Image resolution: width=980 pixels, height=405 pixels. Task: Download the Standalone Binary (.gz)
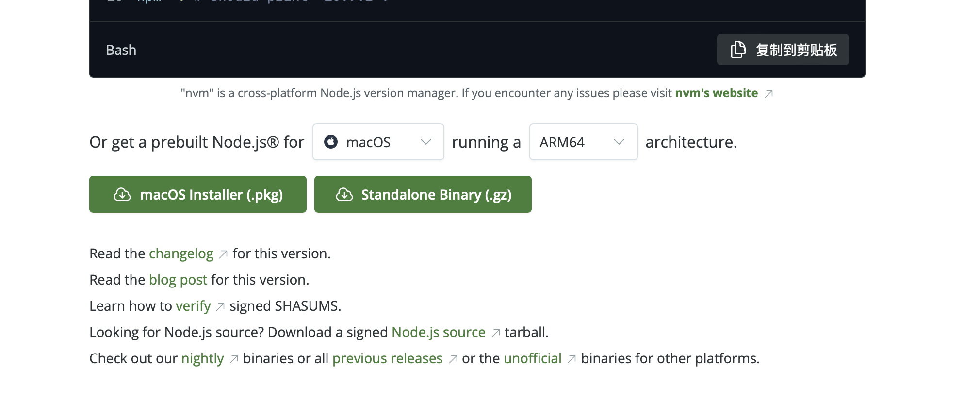click(423, 194)
